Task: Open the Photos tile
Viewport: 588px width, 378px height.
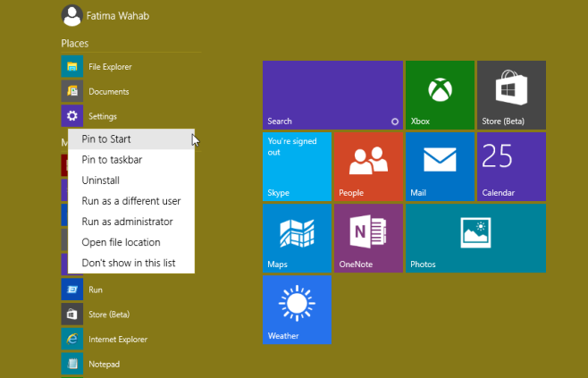Action: (476, 238)
